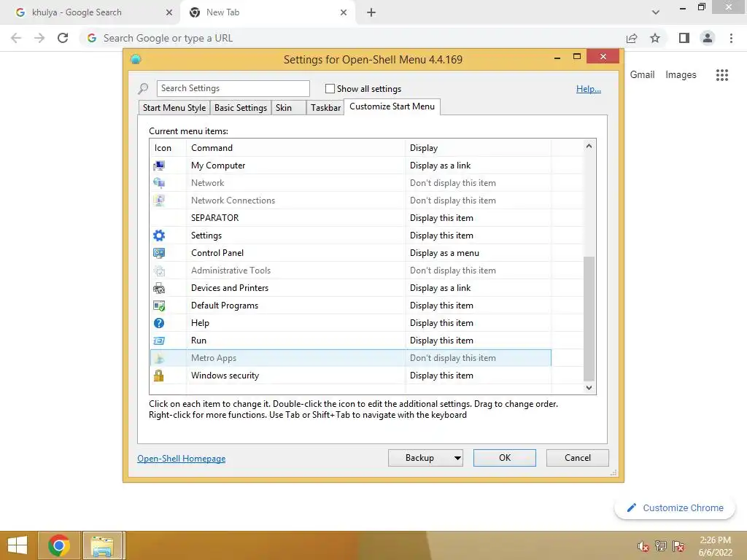This screenshot has width=747, height=560.
Task: Click the Metro Apps row icon
Action: (x=158, y=358)
